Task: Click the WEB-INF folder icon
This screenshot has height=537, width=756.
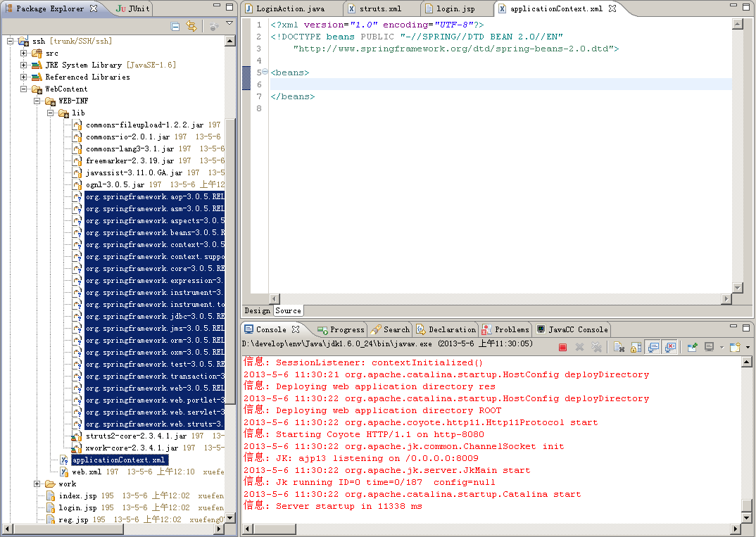Action: 50,101
